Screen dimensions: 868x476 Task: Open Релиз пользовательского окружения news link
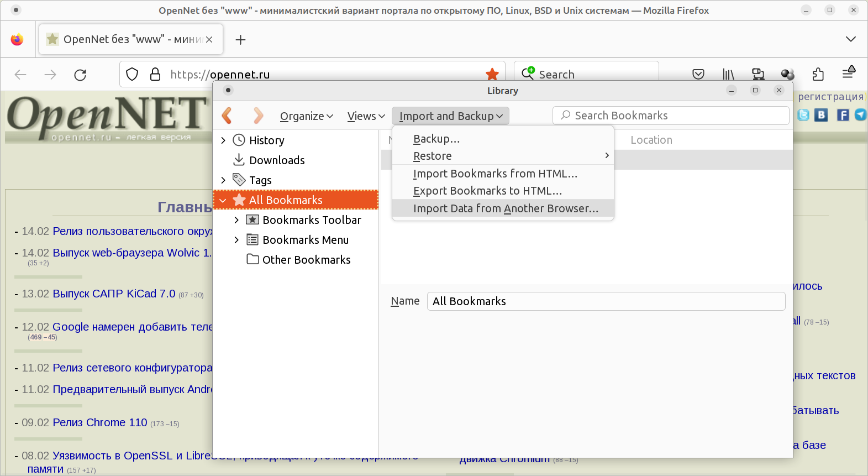(133, 231)
